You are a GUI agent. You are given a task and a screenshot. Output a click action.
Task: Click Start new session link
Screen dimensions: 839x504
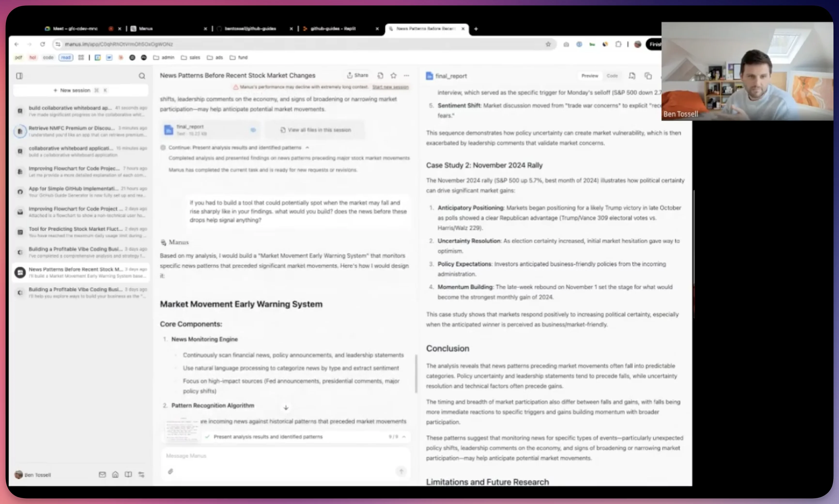(390, 87)
